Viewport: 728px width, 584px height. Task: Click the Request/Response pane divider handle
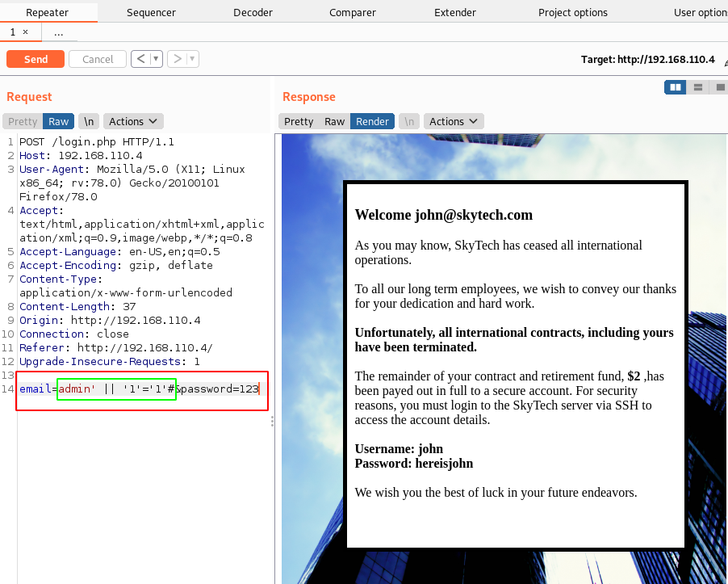point(272,421)
